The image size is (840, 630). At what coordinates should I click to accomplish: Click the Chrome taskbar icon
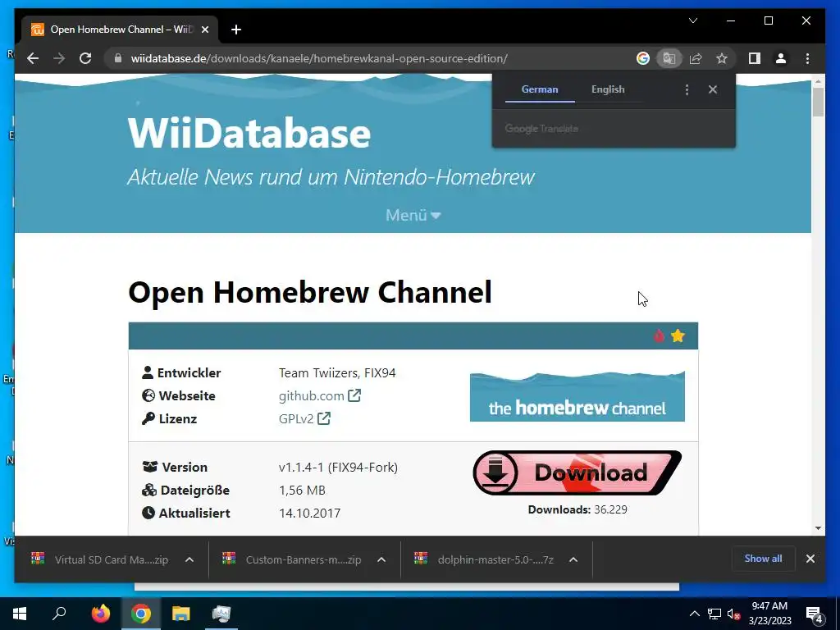tap(141, 614)
